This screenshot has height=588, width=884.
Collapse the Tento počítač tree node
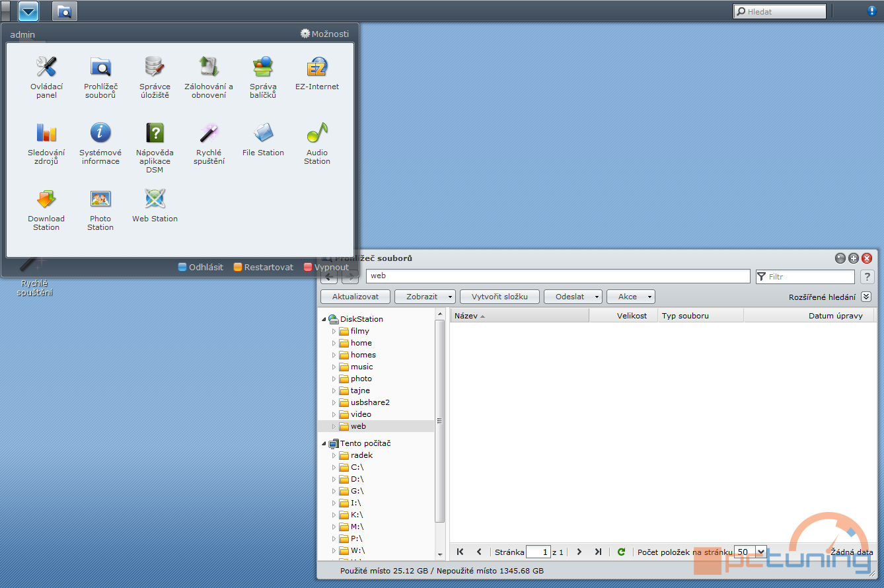pyautogui.click(x=324, y=443)
